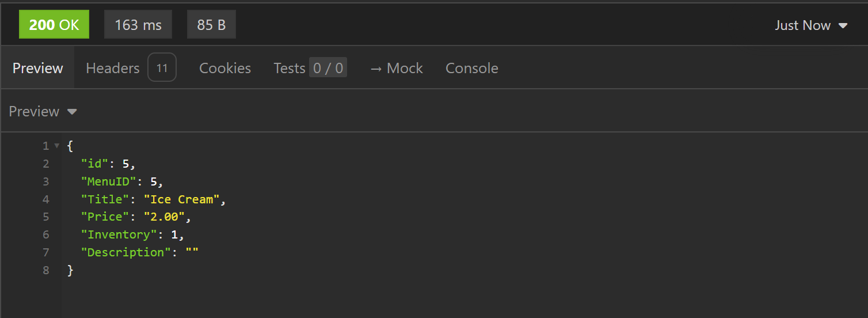Click line number 8 in the gutter

tap(46, 270)
